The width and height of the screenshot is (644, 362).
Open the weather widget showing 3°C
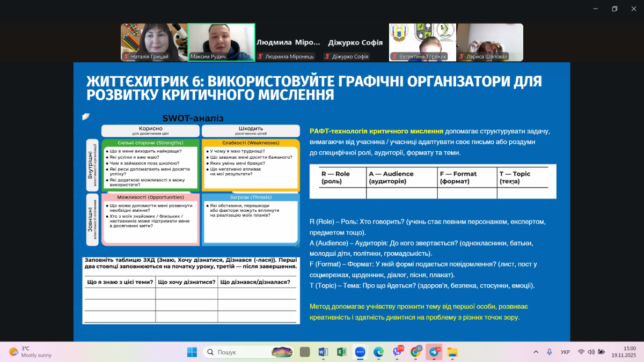(x=31, y=352)
